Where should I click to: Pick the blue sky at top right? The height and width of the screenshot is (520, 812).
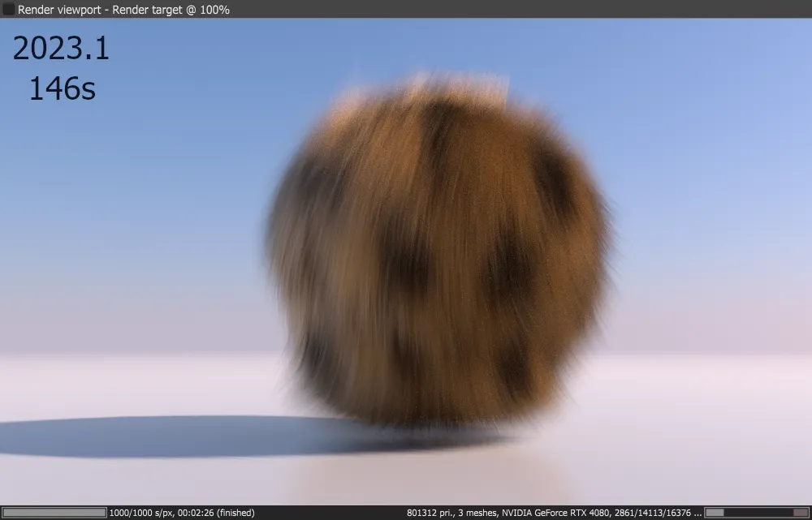[x=715, y=81]
